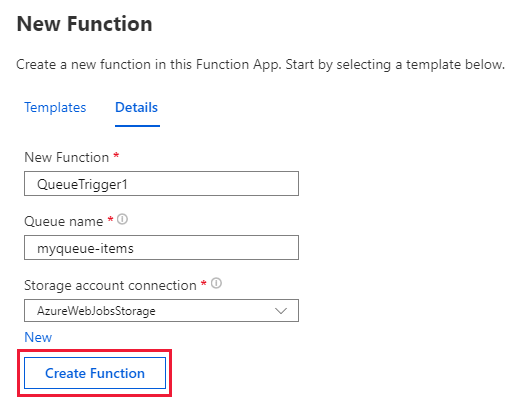
Task: Click 'Create a new function in this Function App' text
Action: click(148, 64)
